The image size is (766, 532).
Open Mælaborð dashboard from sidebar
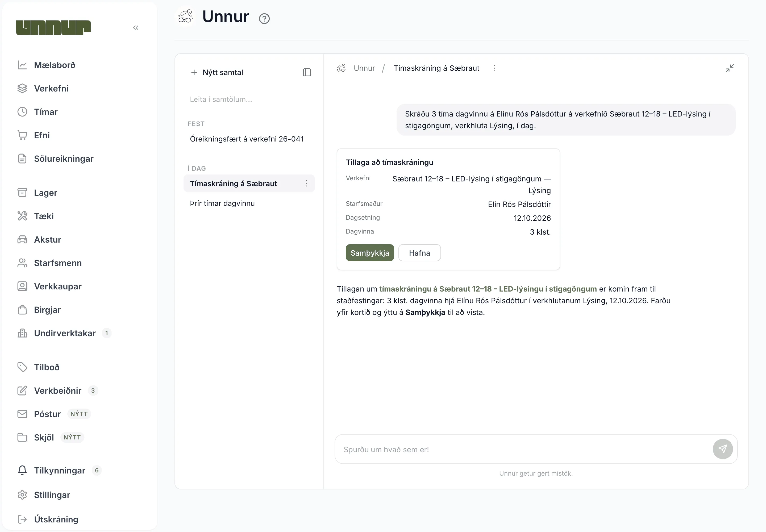[55, 65]
